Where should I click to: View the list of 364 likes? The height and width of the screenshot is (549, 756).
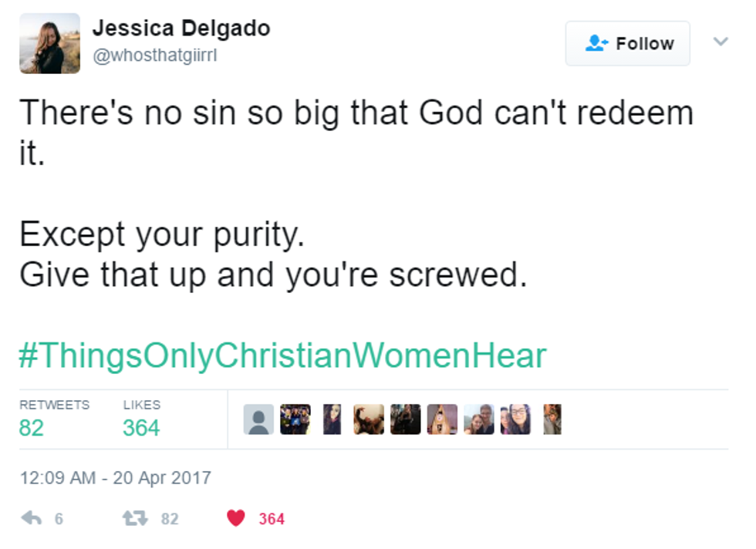pos(141,427)
